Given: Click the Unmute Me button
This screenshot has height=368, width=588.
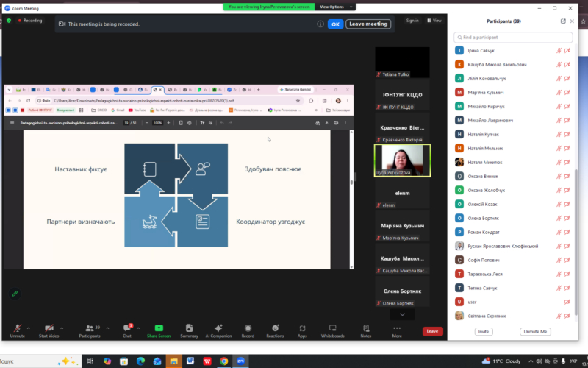Looking at the screenshot, I should click(535, 332).
